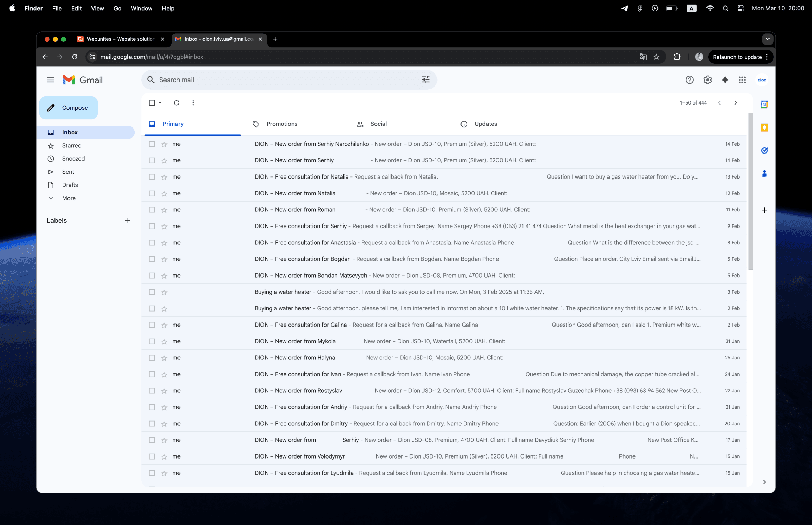812x525 pixels.
Task: Click the Gmail logo
Action: click(x=83, y=80)
